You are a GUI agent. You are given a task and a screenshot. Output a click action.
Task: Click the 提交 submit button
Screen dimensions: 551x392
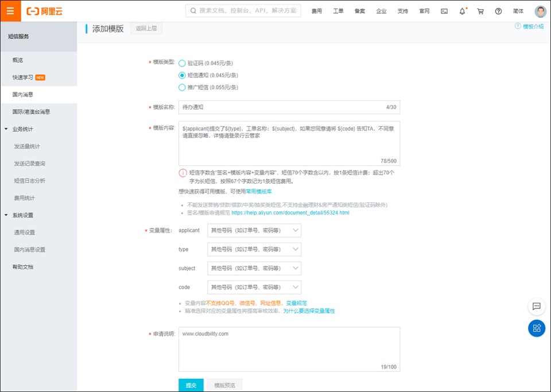pyautogui.click(x=191, y=385)
